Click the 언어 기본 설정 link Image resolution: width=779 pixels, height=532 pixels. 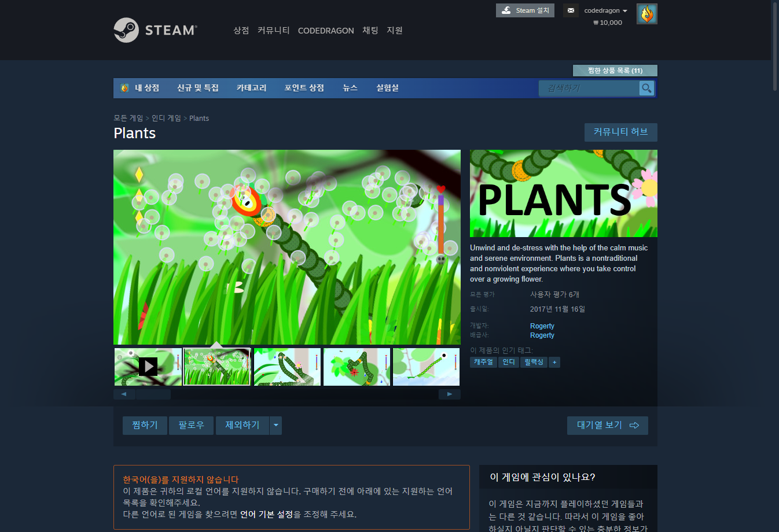point(267,514)
